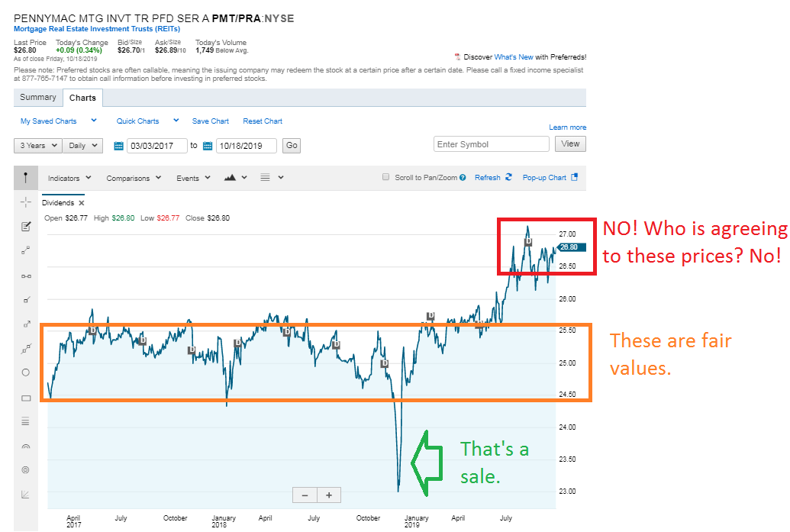The height and width of the screenshot is (532, 790).
Task: Remove the Dividends overlay tag
Action: (x=82, y=203)
